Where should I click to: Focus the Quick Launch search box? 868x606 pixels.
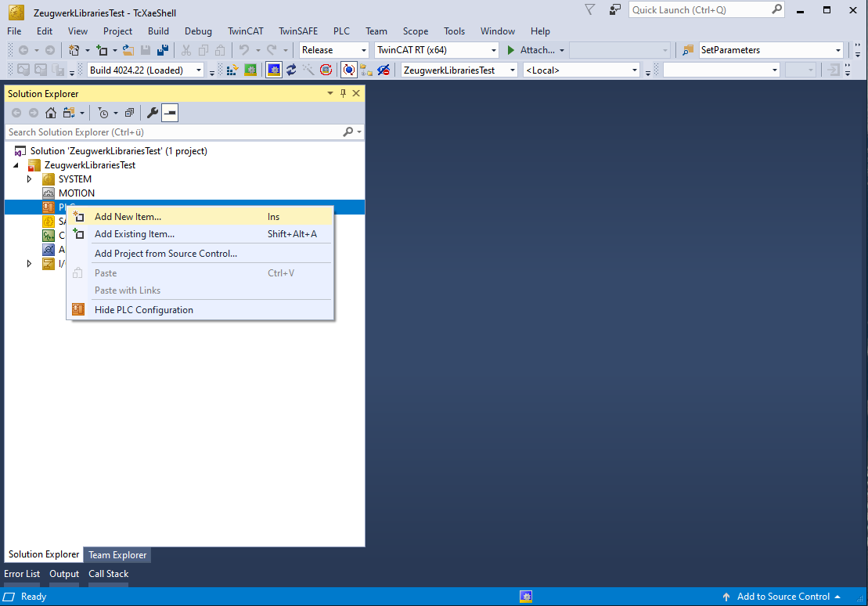[706, 9]
